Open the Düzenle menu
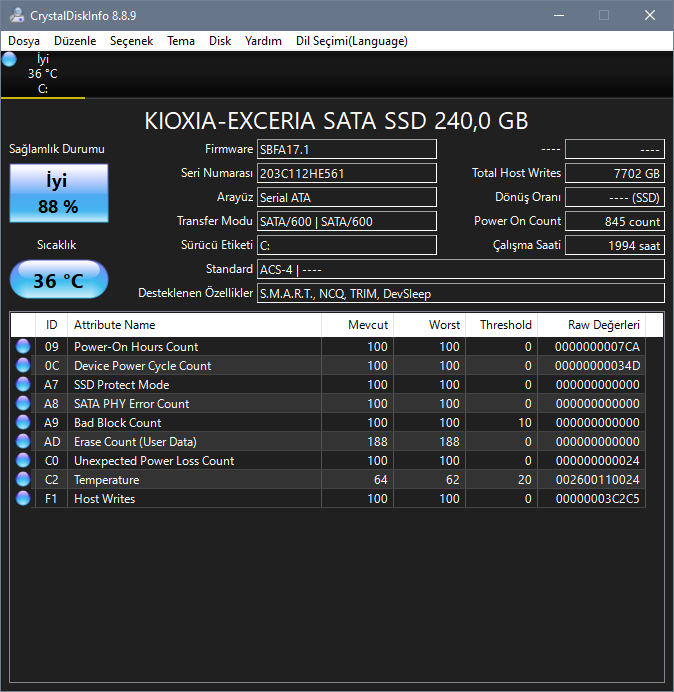 (75, 41)
